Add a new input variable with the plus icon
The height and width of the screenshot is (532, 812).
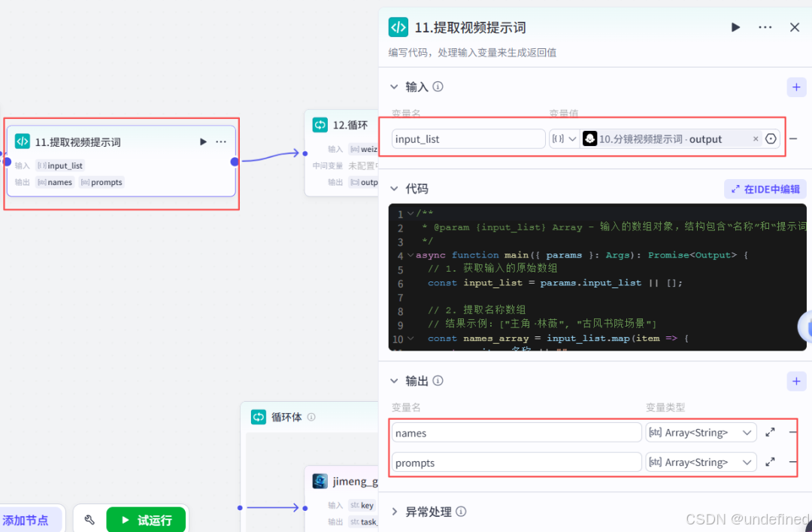tap(796, 87)
